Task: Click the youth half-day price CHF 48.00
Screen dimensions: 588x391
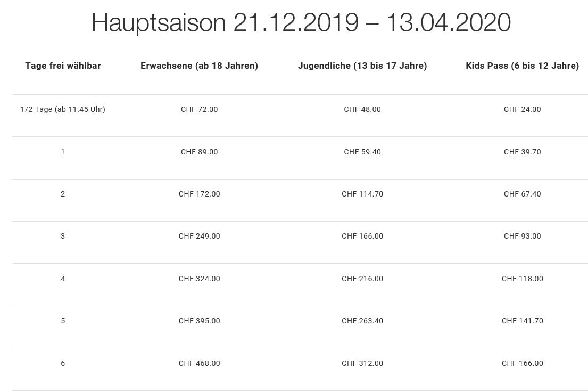Action: tap(362, 109)
